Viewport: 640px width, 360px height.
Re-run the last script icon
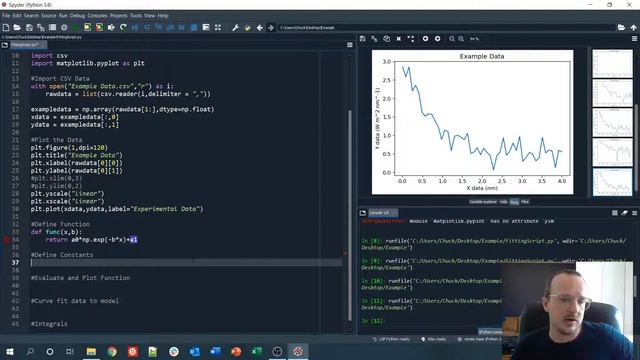tap(123, 27)
